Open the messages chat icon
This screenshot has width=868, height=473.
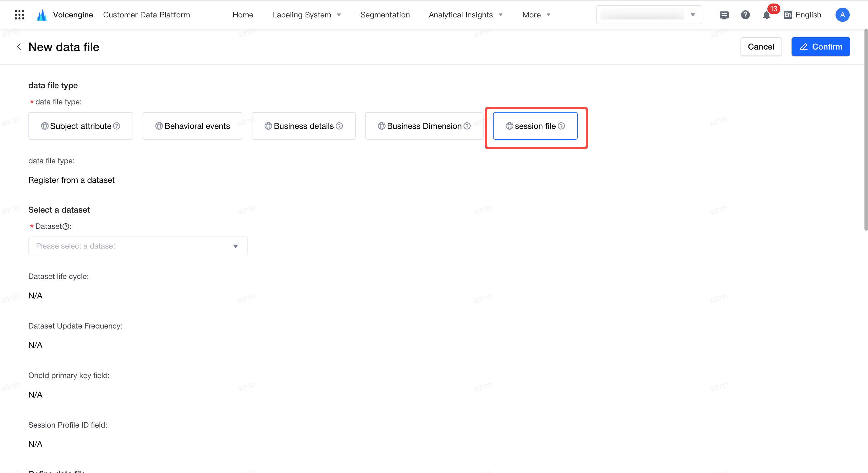724,15
